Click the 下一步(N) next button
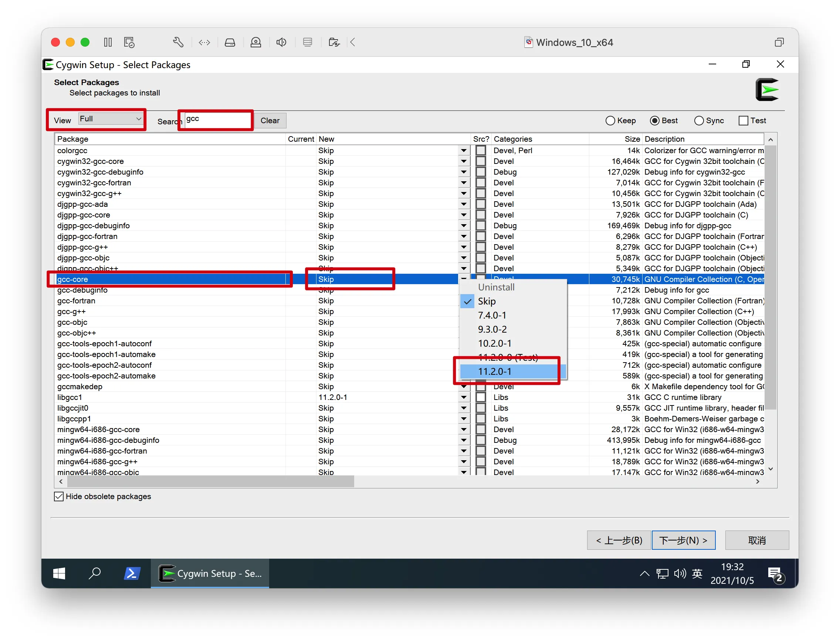The height and width of the screenshot is (643, 840). [x=683, y=540]
